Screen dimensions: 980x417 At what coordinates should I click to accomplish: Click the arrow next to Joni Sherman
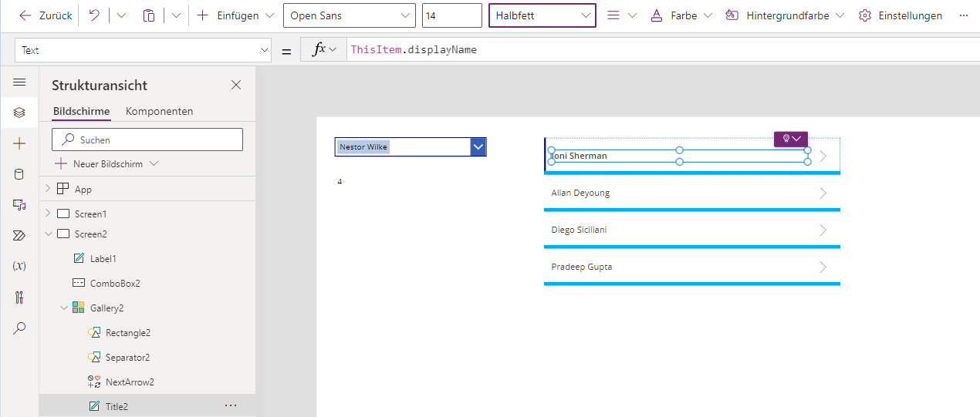pyautogui.click(x=823, y=156)
